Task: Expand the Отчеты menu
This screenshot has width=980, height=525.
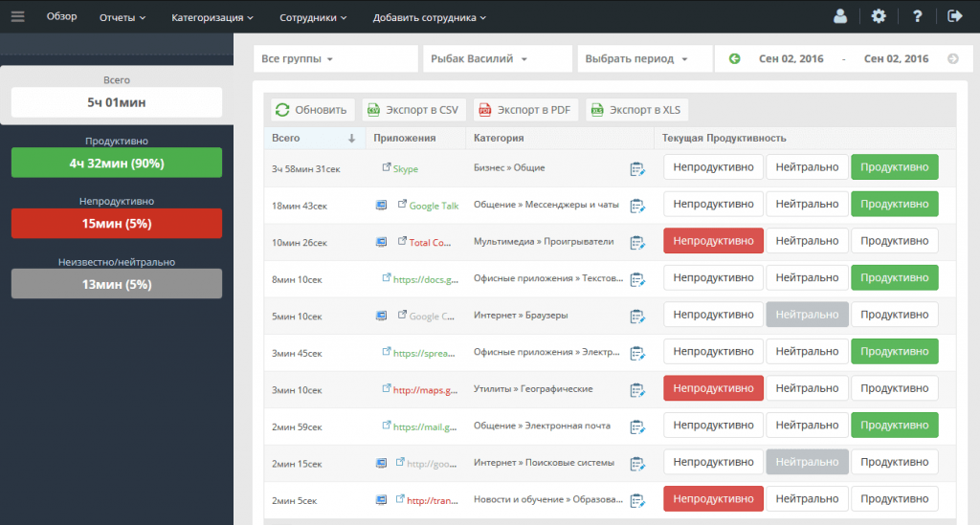Action: pyautogui.click(x=122, y=17)
